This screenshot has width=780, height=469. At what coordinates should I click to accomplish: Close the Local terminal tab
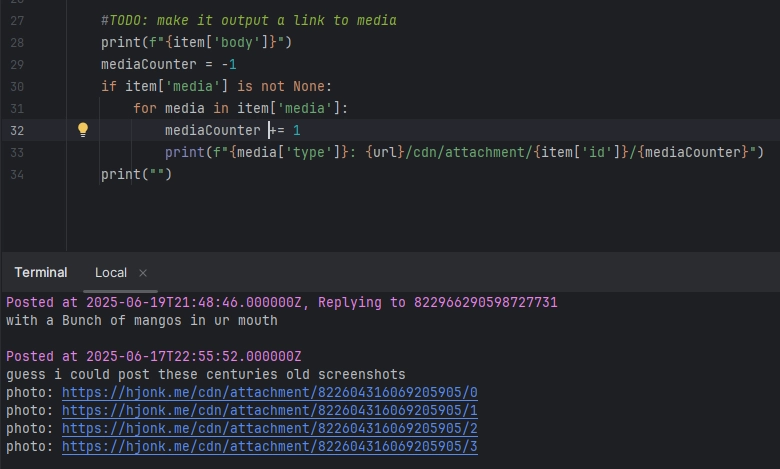[x=143, y=273]
